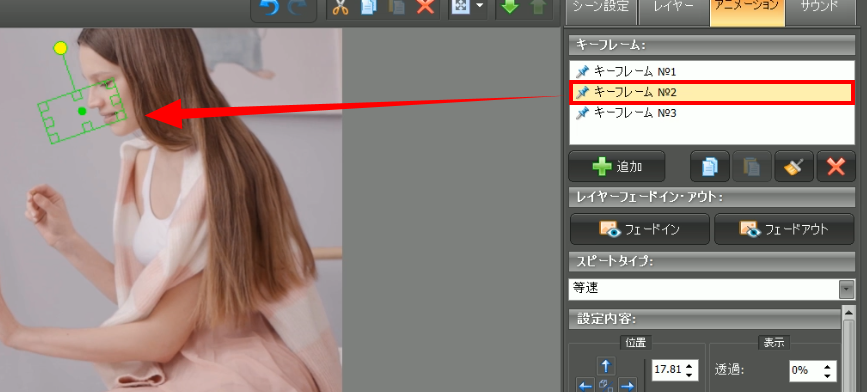867x392 pixels.
Task: Increase the 17.81 position value
Action: (689, 366)
